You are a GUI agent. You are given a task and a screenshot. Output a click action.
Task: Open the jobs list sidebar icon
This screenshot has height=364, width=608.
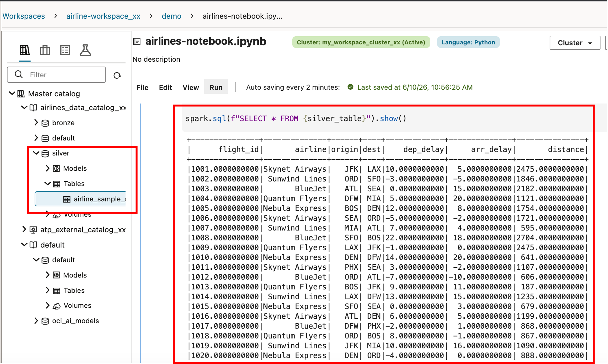click(65, 50)
